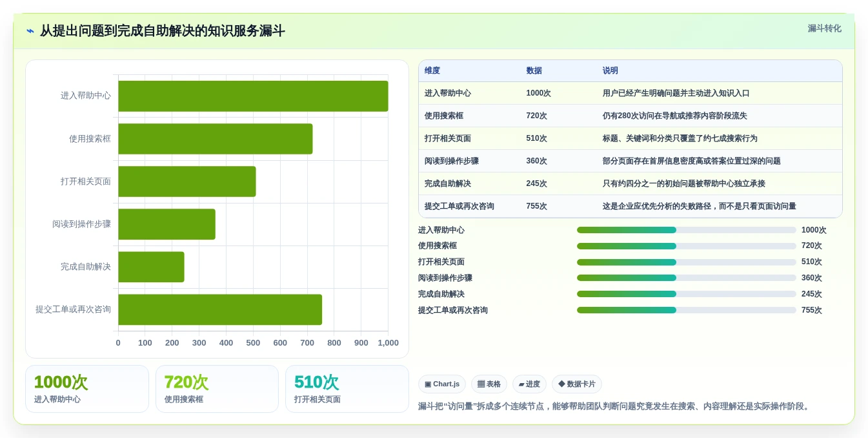Click the 510次 data card
Screen dimensions: 868x438
(x=347, y=389)
